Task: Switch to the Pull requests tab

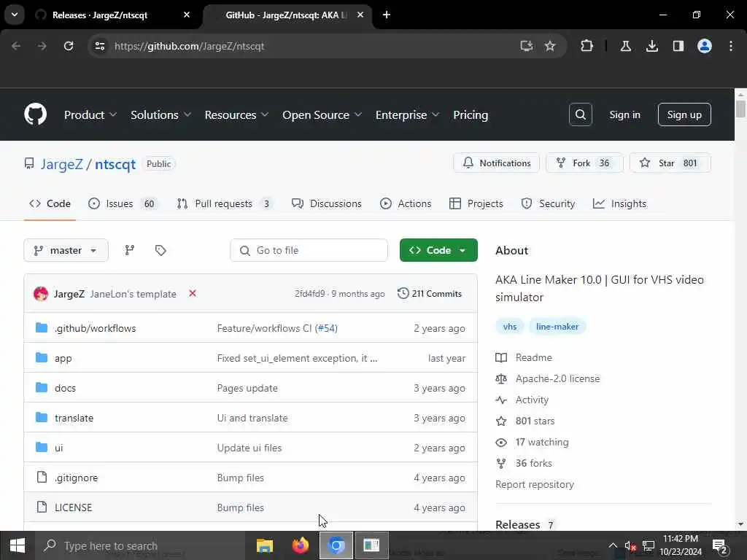Action: pyautogui.click(x=224, y=203)
